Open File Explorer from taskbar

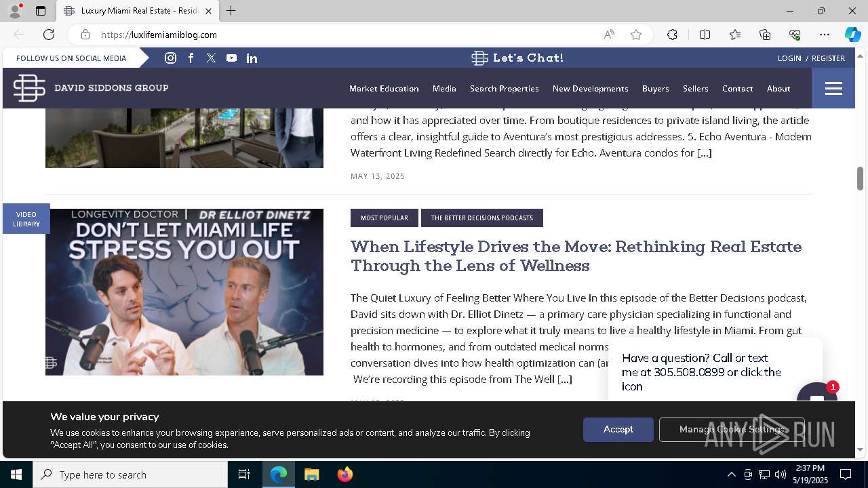click(x=311, y=474)
